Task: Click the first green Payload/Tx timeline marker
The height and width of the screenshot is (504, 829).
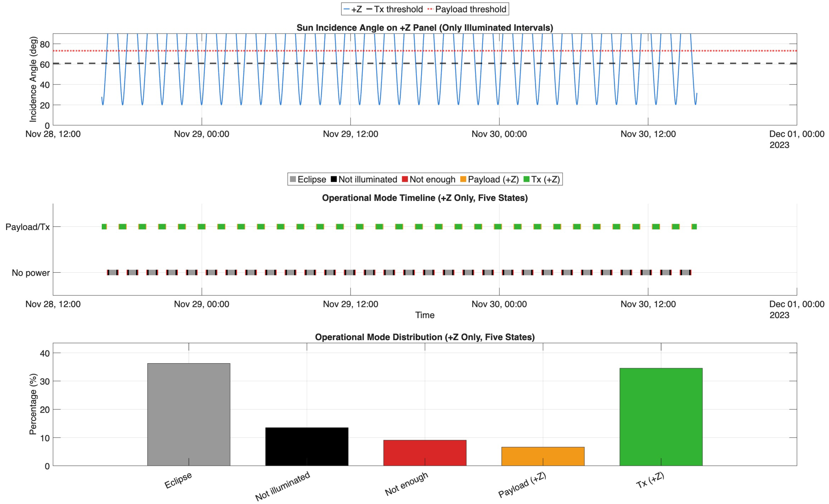Action: pos(104,227)
